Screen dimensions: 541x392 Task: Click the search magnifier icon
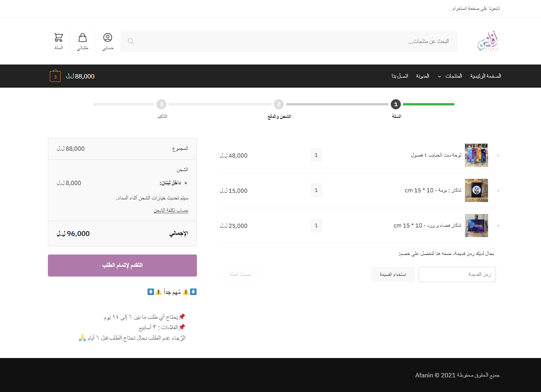pos(131,41)
